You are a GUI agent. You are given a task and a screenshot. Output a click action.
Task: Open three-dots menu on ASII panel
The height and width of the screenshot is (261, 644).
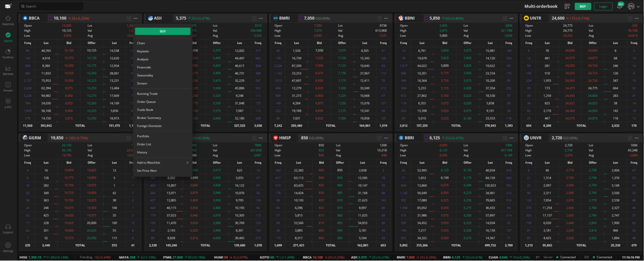(261, 18)
